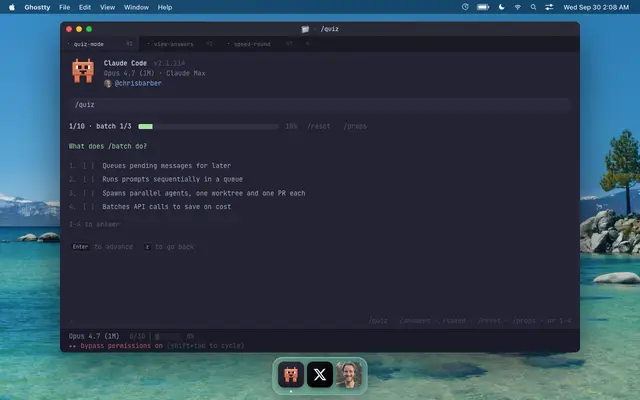Open the Wi-Fi status icon
The image size is (640, 400).
[x=518, y=7]
